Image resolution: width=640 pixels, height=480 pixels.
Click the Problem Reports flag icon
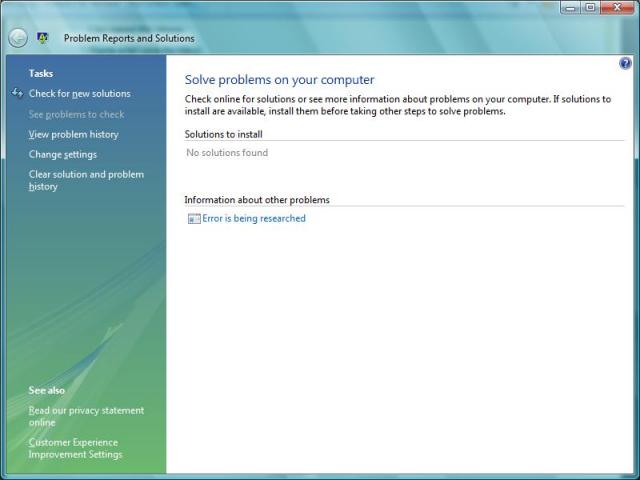42,38
